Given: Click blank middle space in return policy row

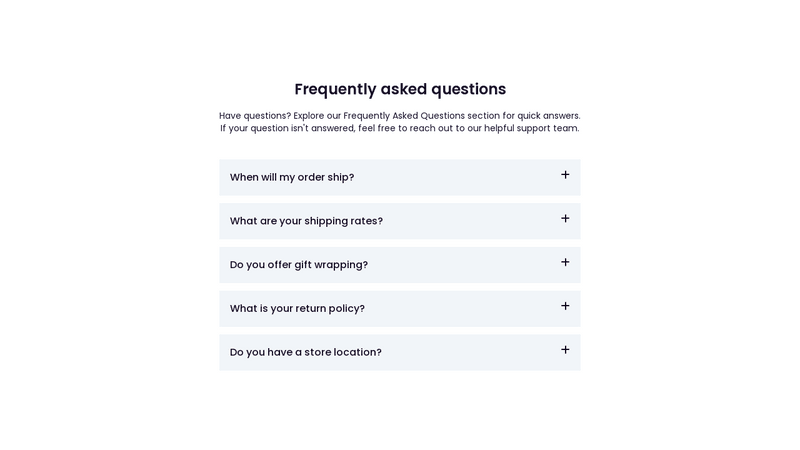Looking at the screenshot, I should 460,308.
